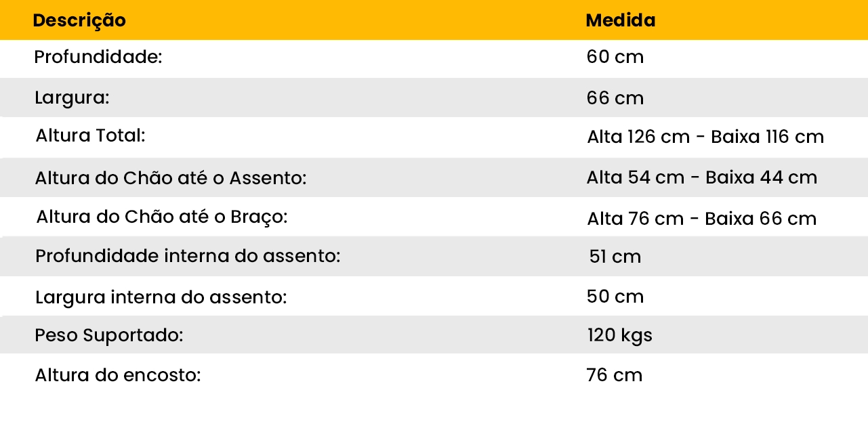Click the 51 cm measurement value

[x=615, y=257]
